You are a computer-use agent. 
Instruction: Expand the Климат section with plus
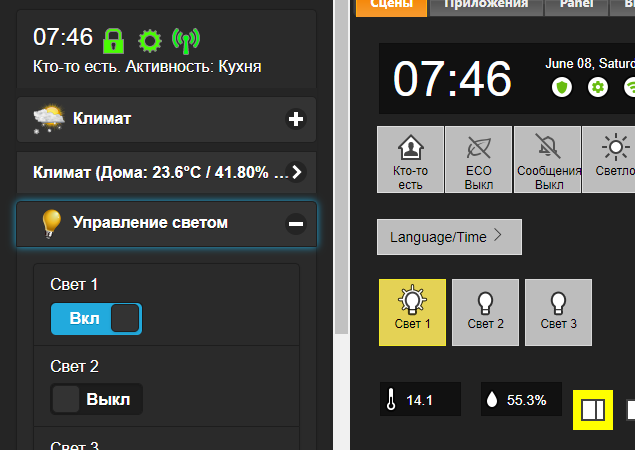click(296, 119)
